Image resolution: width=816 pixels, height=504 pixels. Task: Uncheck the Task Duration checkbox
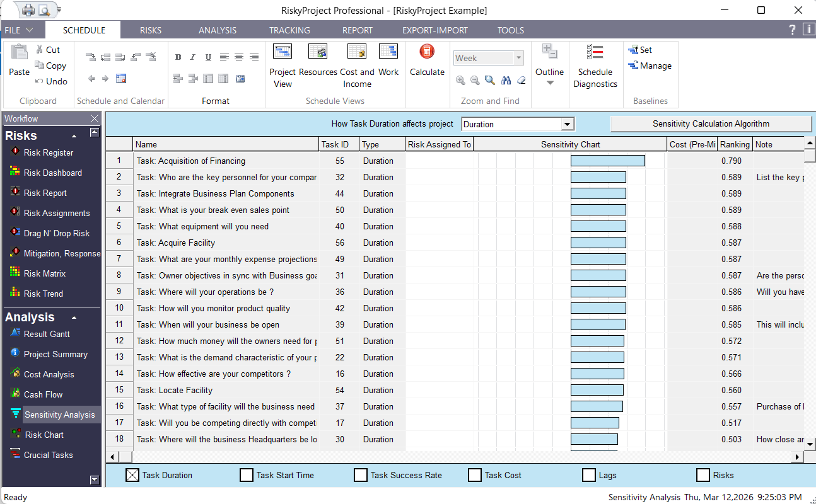point(132,475)
